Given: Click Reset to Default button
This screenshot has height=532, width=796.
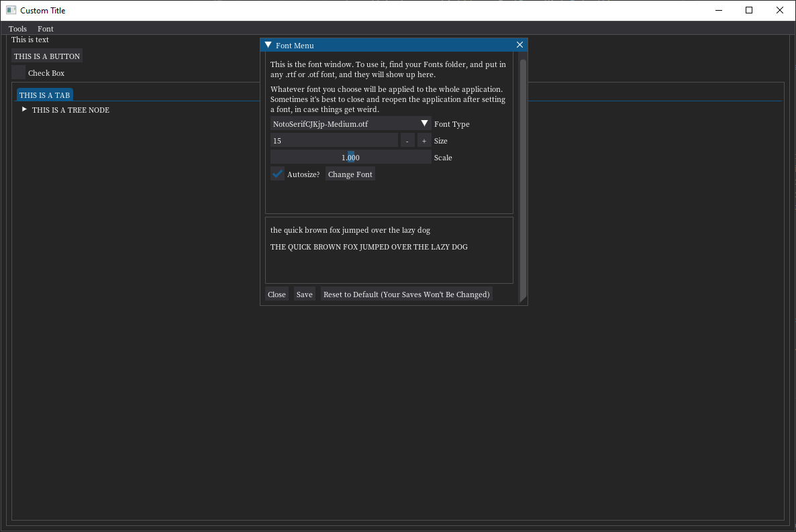Looking at the screenshot, I should coord(406,294).
